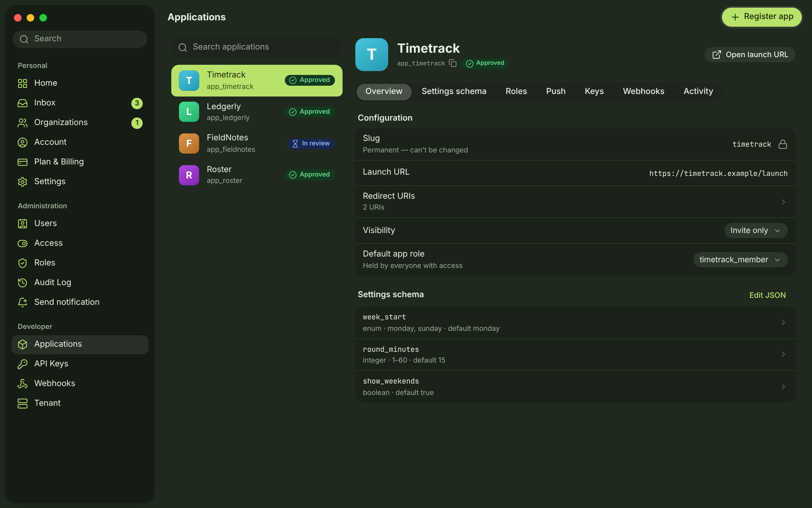Screen dimensions: 812x508
Task: Switch to the Keys tab
Action: 594,91
